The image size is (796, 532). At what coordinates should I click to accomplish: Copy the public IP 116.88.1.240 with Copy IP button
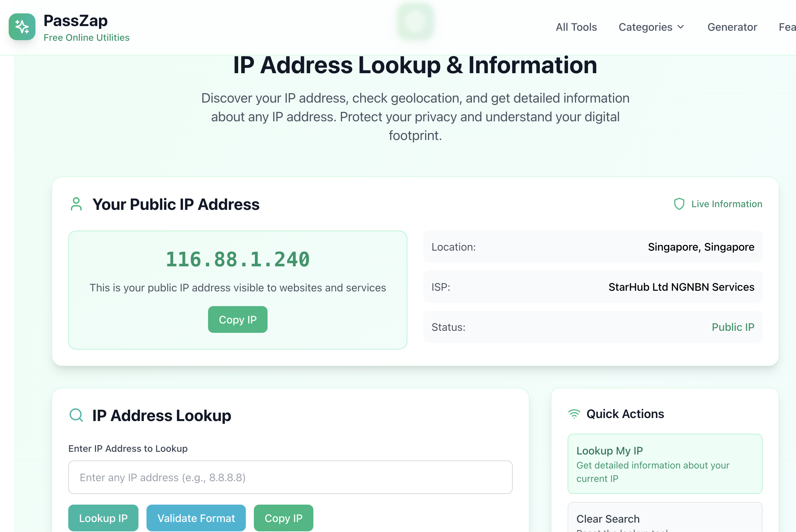[237, 319]
